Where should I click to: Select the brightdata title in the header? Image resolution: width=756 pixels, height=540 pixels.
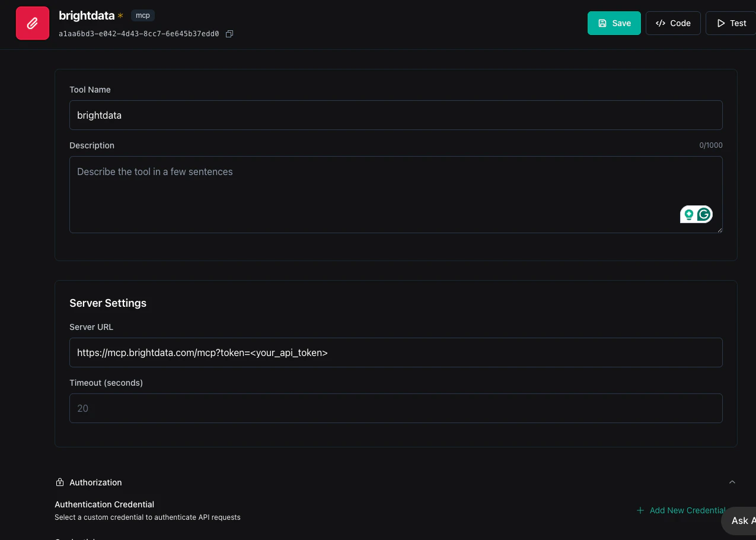pyautogui.click(x=87, y=15)
